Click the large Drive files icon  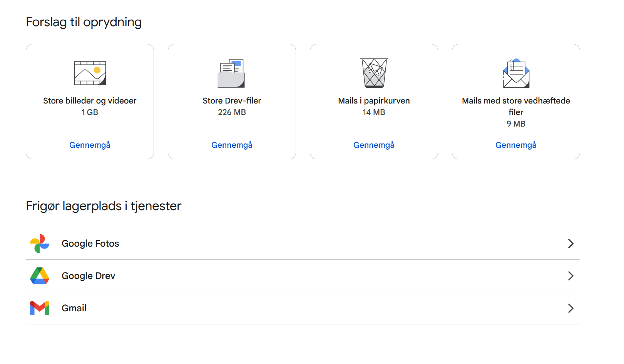pyautogui.click(x=231, y=73)
